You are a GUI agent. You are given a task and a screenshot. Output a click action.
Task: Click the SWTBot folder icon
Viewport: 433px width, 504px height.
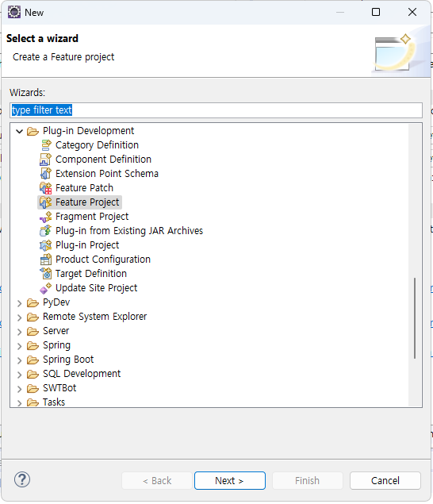33,388
